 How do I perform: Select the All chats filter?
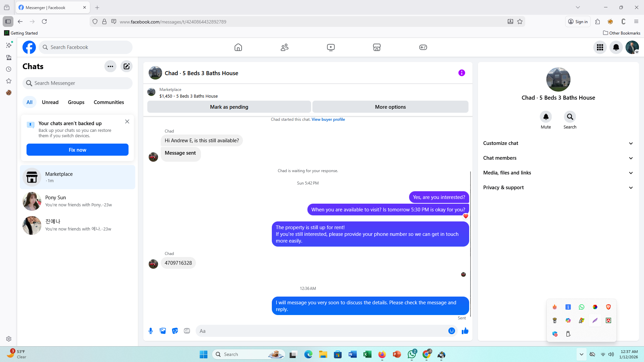(30, 102)
